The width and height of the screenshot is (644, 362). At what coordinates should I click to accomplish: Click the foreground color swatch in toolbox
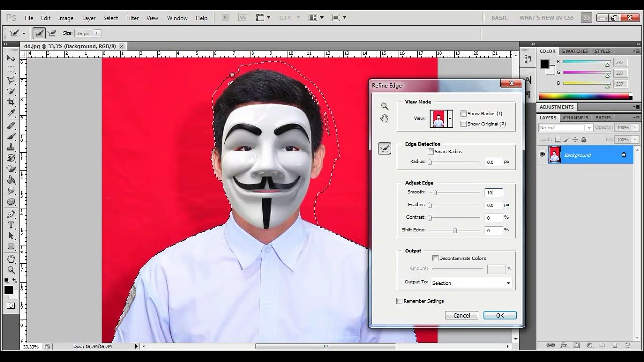click(9, 290)
